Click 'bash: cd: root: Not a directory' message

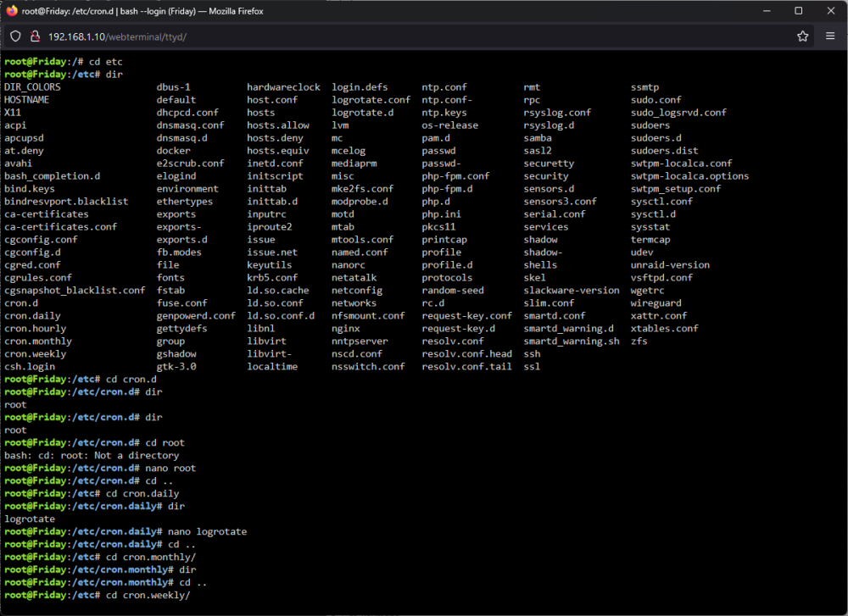(92, 456)
